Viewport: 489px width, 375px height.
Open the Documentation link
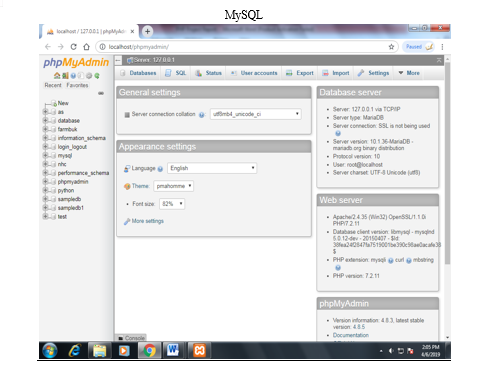(x=351, y=335)
